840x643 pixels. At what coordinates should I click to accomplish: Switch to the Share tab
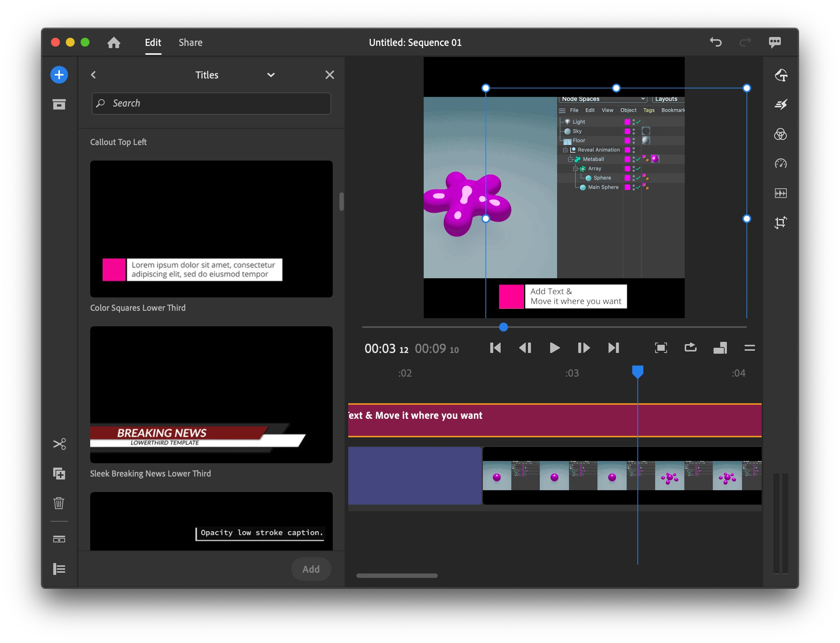click(x=190, y=43)
